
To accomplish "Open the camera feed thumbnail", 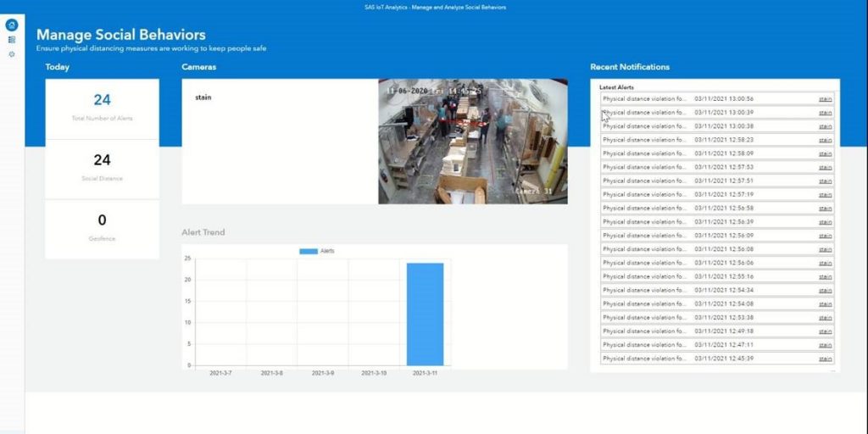I will (x=471, y=142).
